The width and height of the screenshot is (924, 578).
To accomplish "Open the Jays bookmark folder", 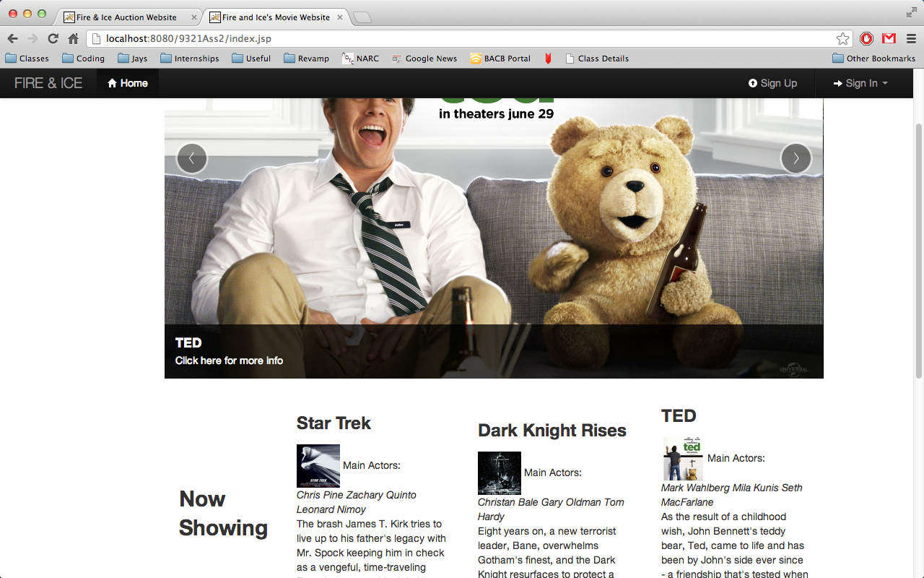I will tap(132, 59).
